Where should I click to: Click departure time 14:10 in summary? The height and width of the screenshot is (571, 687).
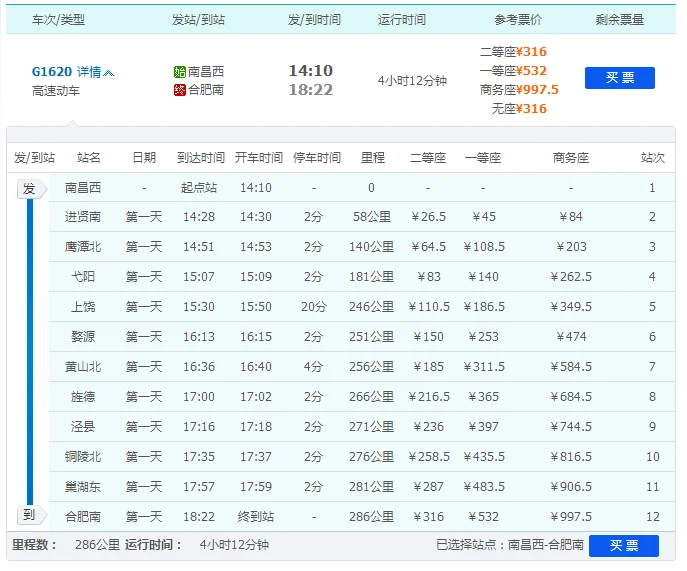coord(311,71)
